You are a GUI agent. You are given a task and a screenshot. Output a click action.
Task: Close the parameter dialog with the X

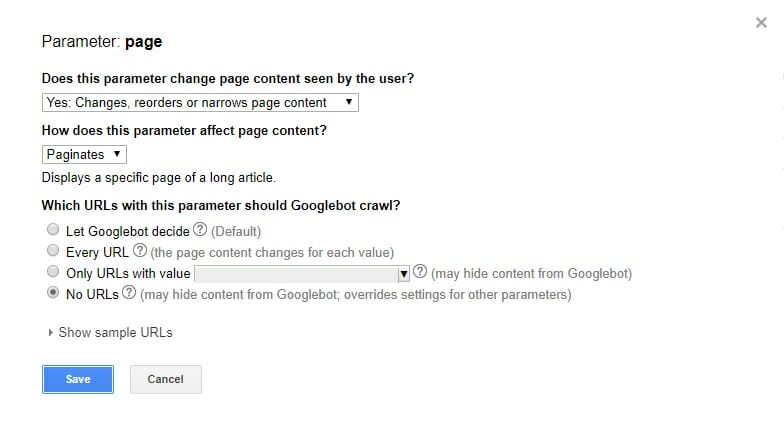(761, 23)
